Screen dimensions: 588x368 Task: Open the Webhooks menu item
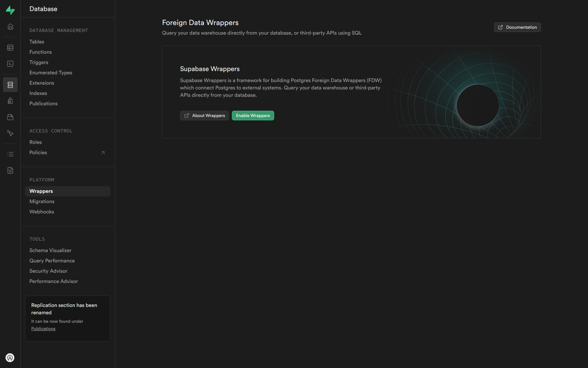(x=68, y=212)
